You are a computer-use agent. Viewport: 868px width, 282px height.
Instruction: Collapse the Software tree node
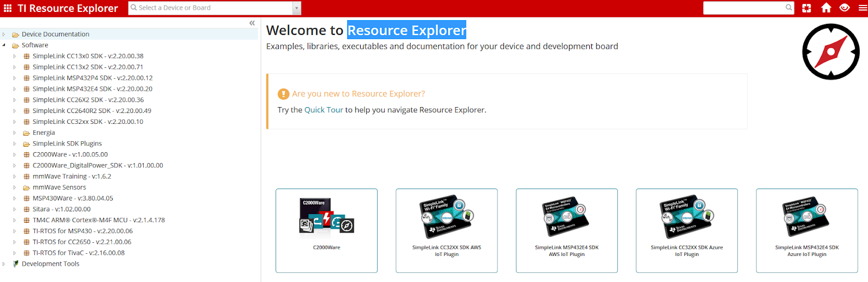click(x=4, y=45)
